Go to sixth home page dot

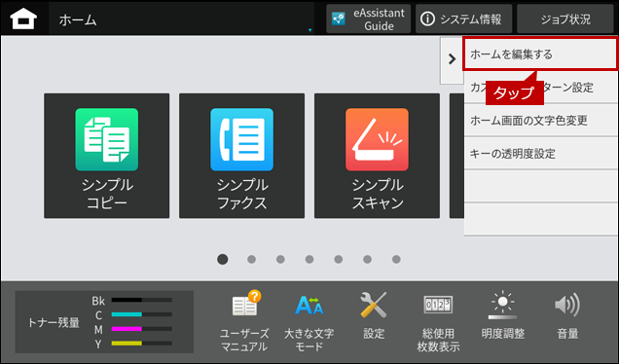[x=367, y=260]
